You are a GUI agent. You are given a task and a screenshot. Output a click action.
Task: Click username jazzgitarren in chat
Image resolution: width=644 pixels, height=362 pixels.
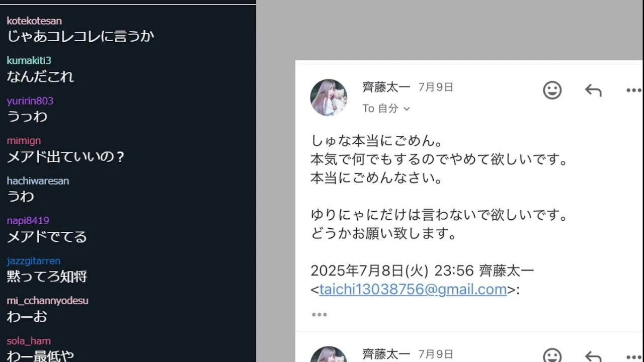[x=33, y=261]
